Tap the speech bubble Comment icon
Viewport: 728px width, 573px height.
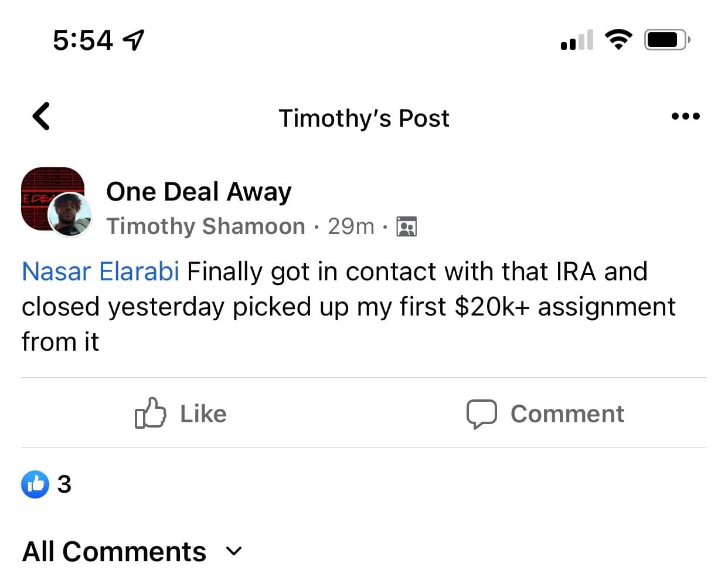tap(481, 413)
